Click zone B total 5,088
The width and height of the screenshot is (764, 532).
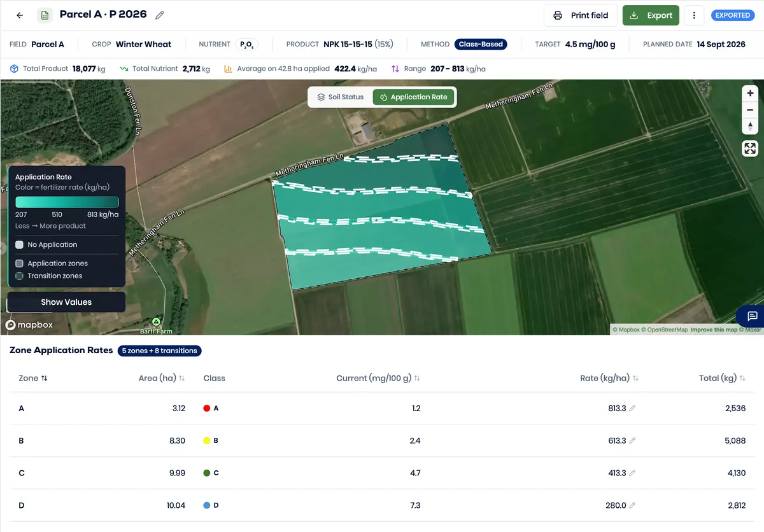[735, 440]
